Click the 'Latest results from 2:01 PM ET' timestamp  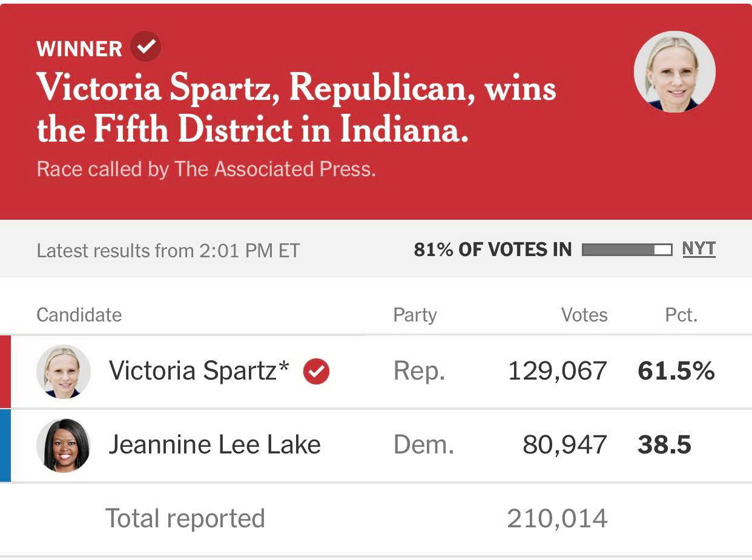coord(168,250)
